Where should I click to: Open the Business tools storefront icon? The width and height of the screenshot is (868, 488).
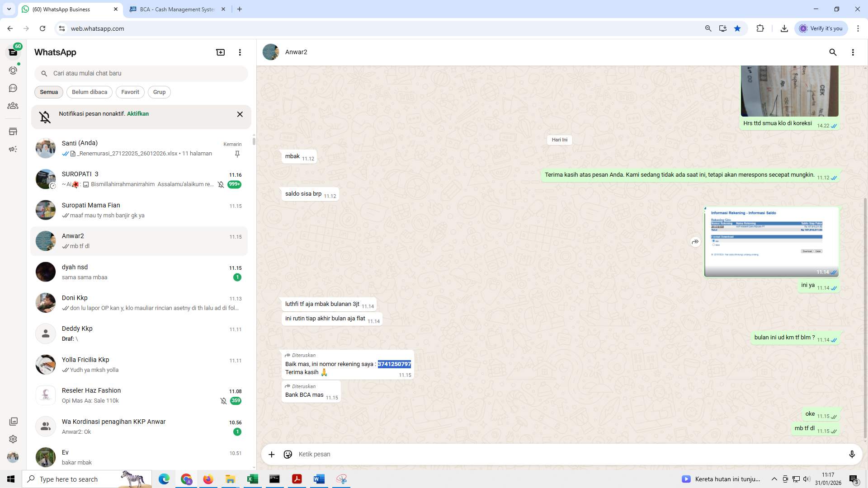[13, 131]
